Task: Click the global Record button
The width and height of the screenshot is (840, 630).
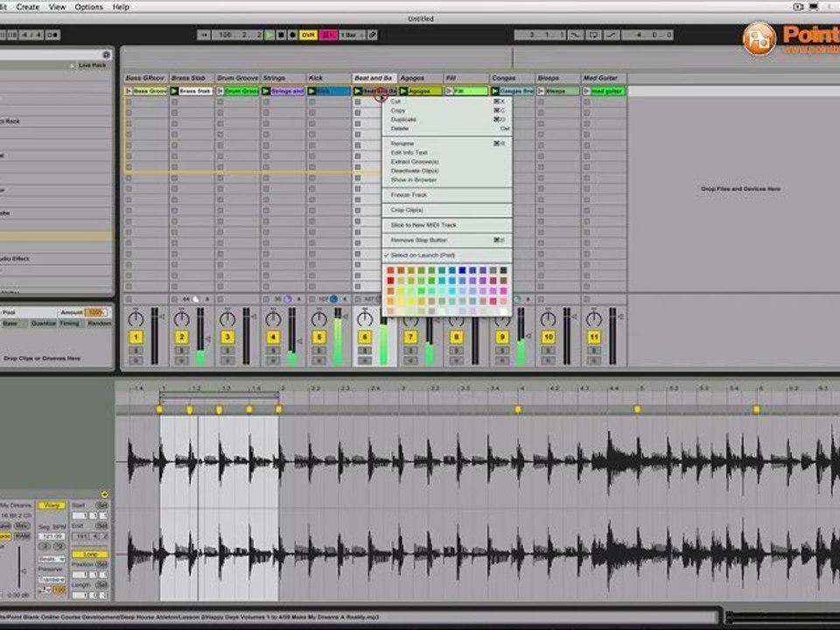Action: 292,35
